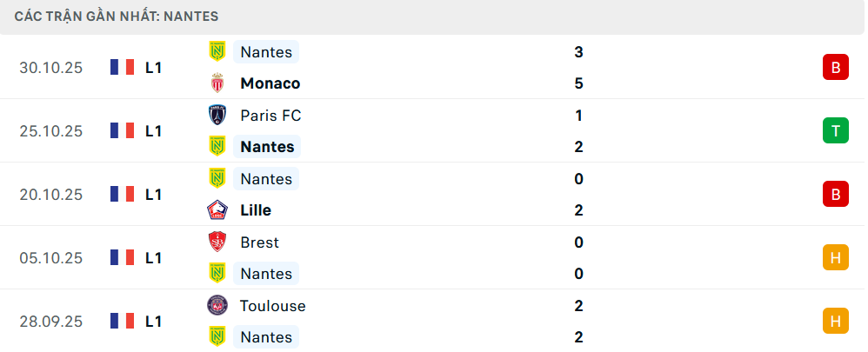Open the Lille team link
Image resolution: width=868 pixels, height=352 pixels.
[256, 210]
